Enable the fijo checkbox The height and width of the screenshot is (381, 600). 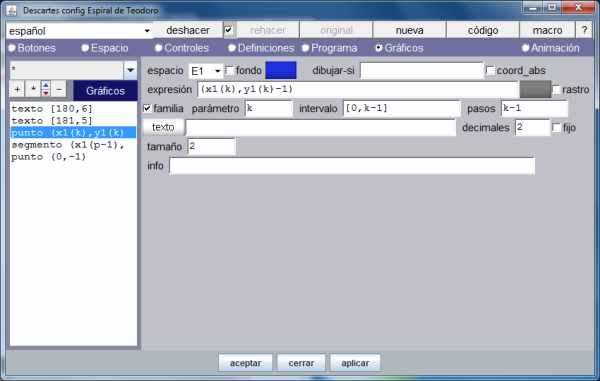pos(557,128)
